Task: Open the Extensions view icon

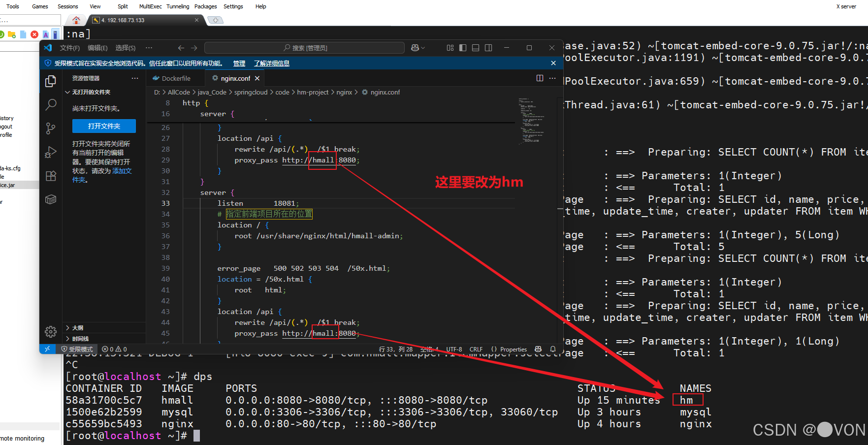Action: (x=51, y=176)
